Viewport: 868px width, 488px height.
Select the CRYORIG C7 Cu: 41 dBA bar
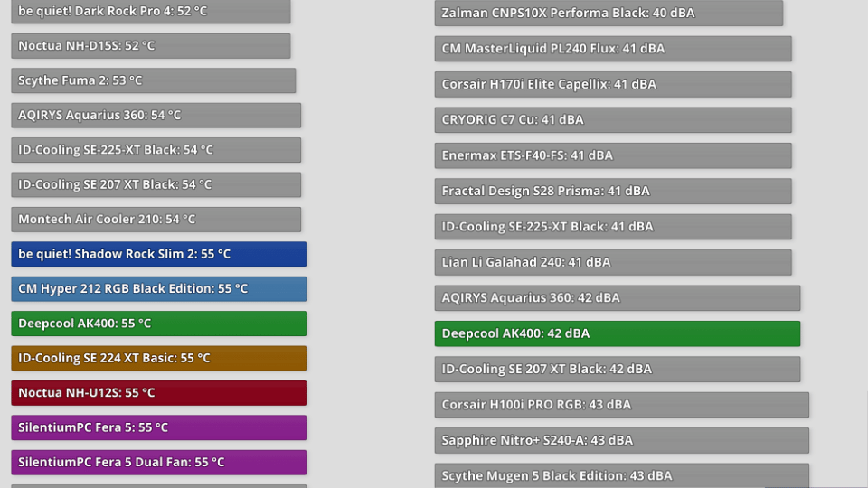[x=613, y=120]
